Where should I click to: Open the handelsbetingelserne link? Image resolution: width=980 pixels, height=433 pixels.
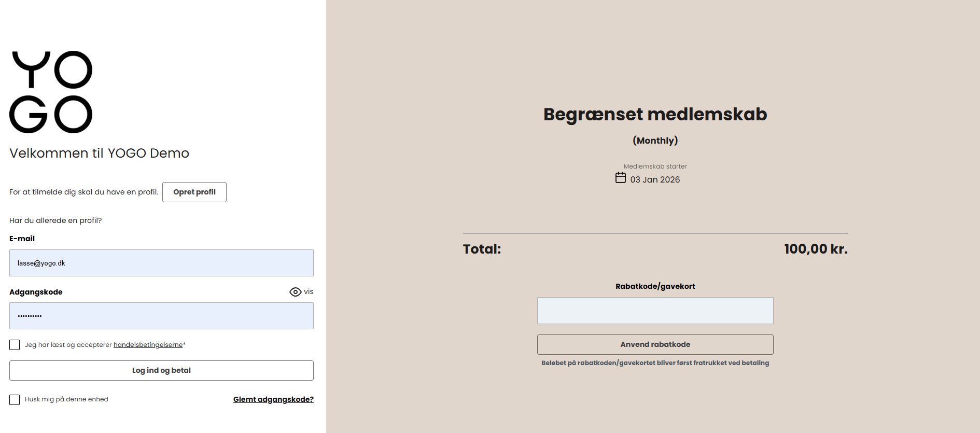pos(148,345)
